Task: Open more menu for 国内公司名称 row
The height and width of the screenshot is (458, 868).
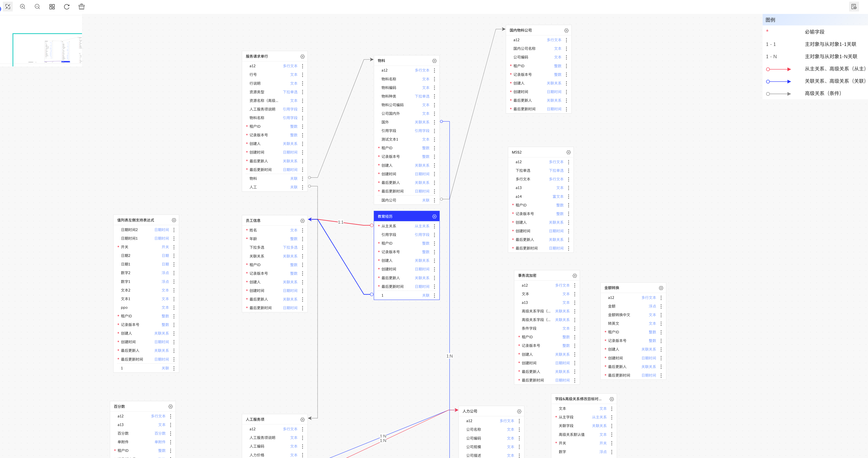Action: [x=566, y=49]
